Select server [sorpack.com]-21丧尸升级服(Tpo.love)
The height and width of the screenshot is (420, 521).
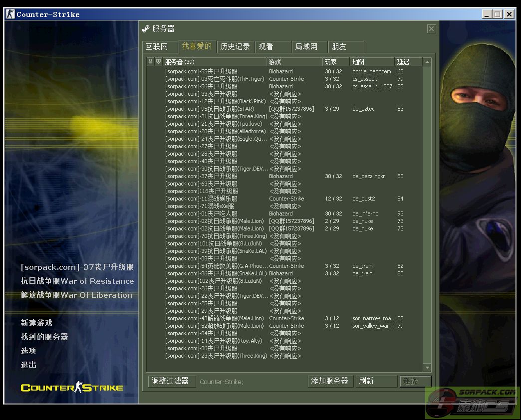pyautogui.click(x=284, y=124)
